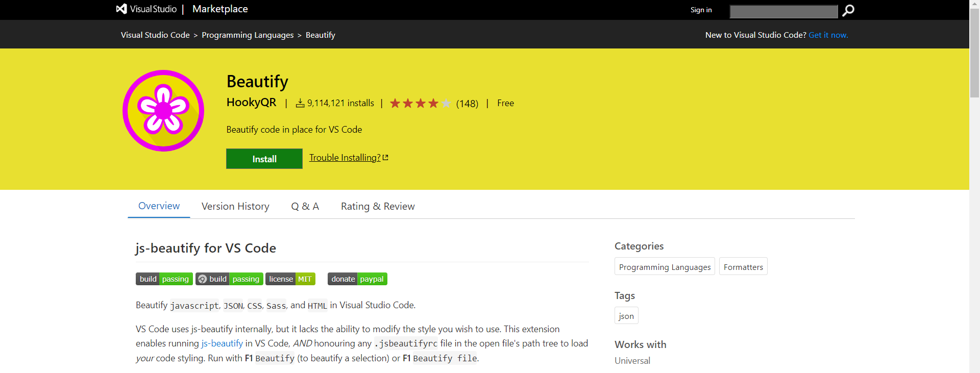Click the (148) review count
The width and height of the screenshot is (980, 373).
[467, 104]
